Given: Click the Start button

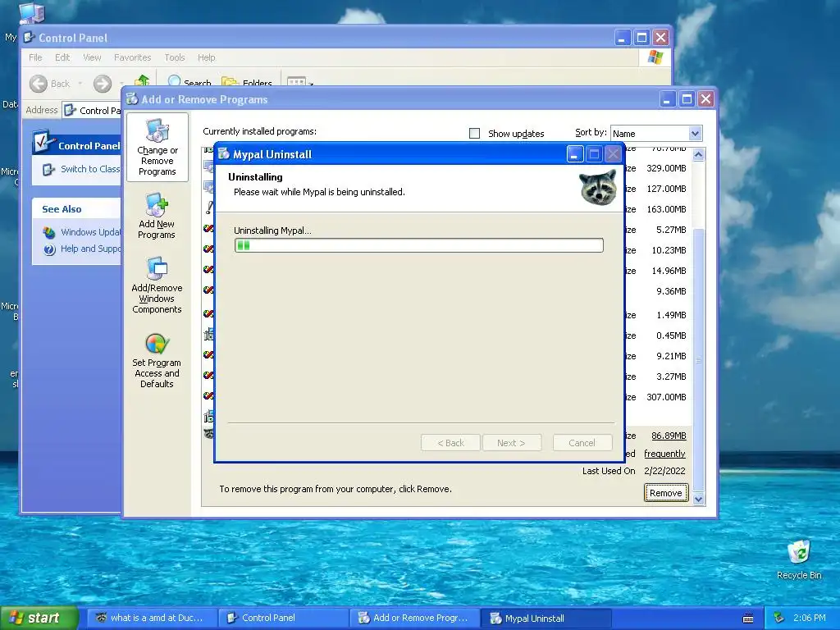Looking at the screenshot, I should [39, 618].
